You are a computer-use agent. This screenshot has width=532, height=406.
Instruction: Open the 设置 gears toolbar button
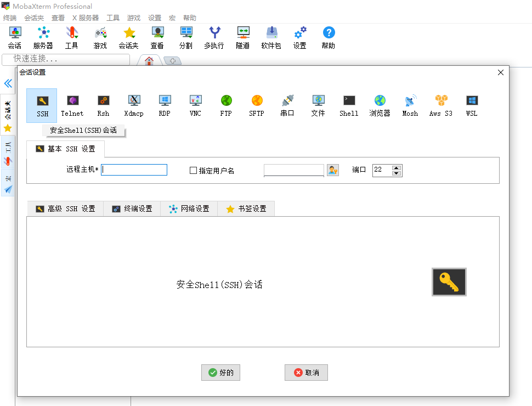(300, 38)
